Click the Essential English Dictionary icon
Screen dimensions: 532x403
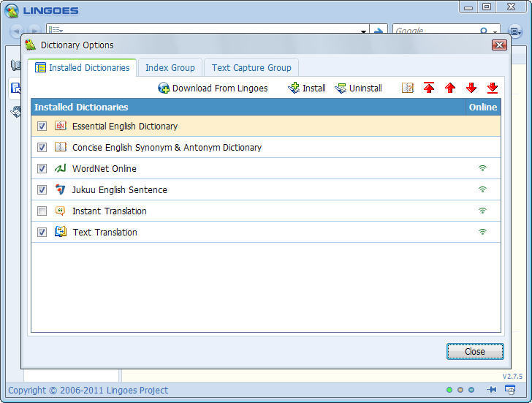[x=61, y=126]
